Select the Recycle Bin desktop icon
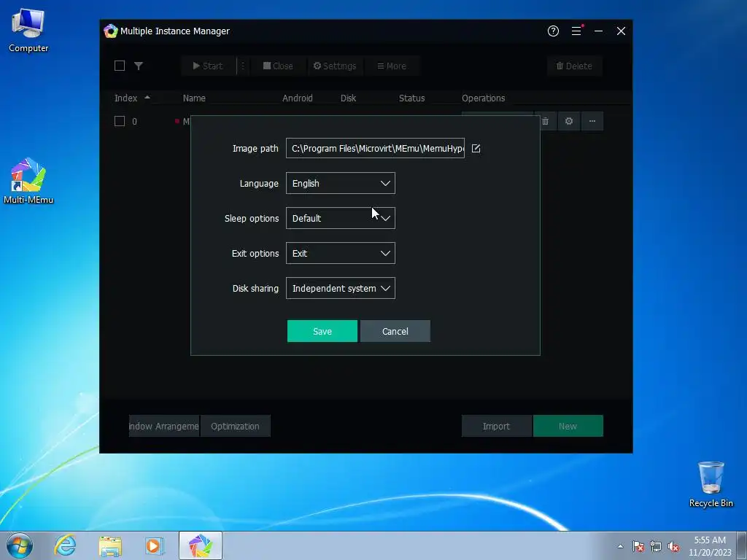Viewport: 747px width, 560px height. pos(711,484)
